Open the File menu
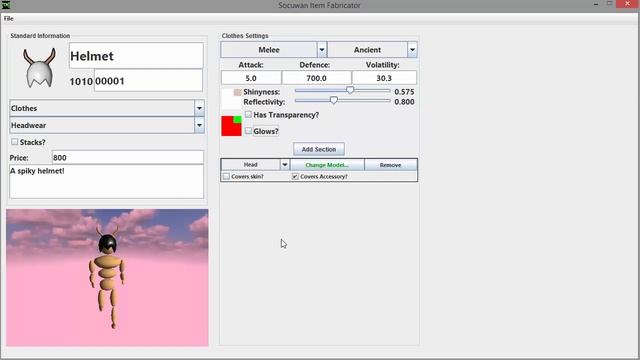The height and width of the screenshot is (360, 640). 9,18
